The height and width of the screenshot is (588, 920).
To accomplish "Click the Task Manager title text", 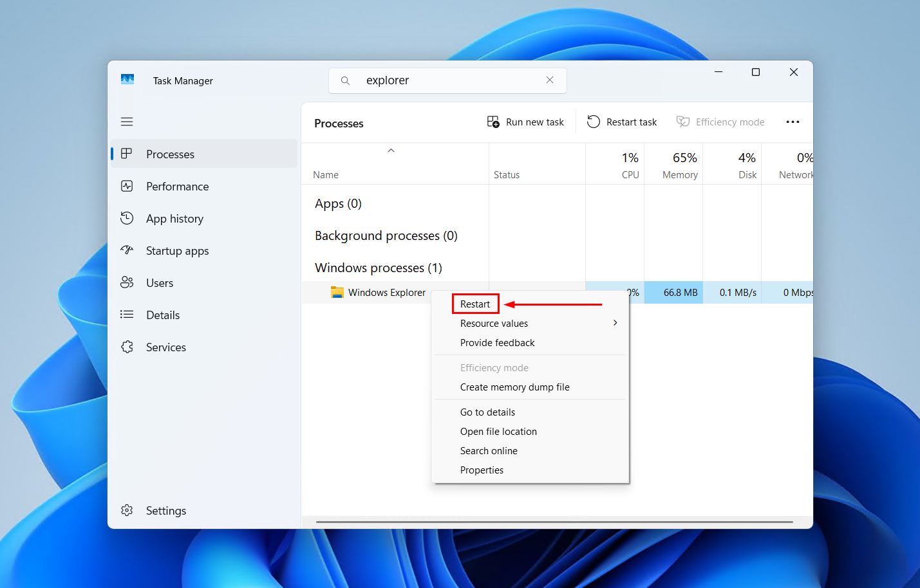I will click(183, 80).
